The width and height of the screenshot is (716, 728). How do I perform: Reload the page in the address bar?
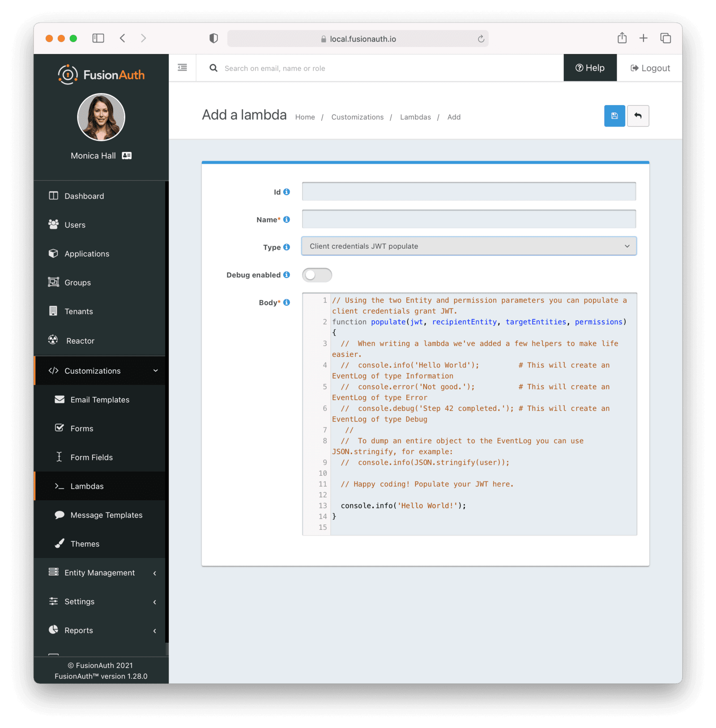pyautogui.click(x=481, y=39)
